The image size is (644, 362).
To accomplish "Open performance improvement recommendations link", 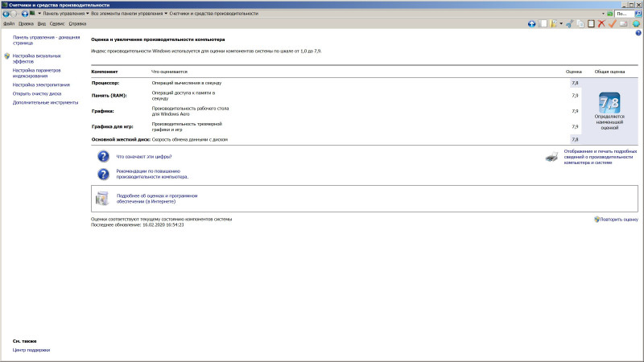I will click(152, 174).
